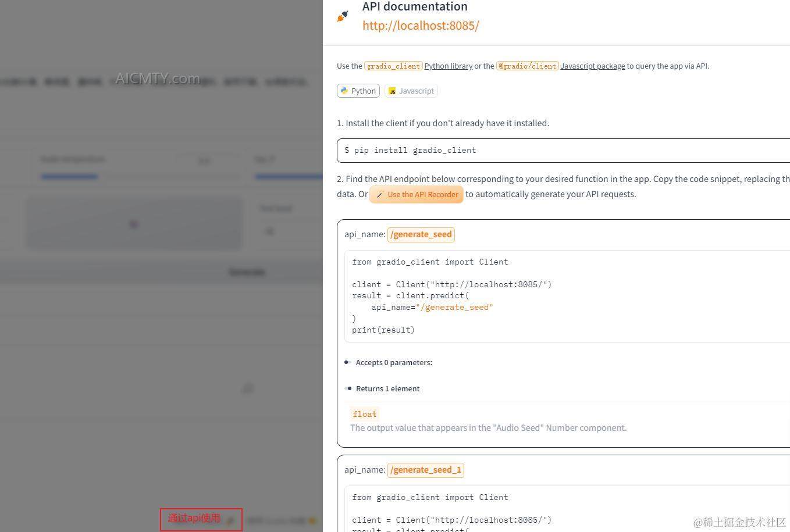Viewport: 790px width, 532px height.
Task: Click the music note icon in audio output
Action: [x=247, y=388]
